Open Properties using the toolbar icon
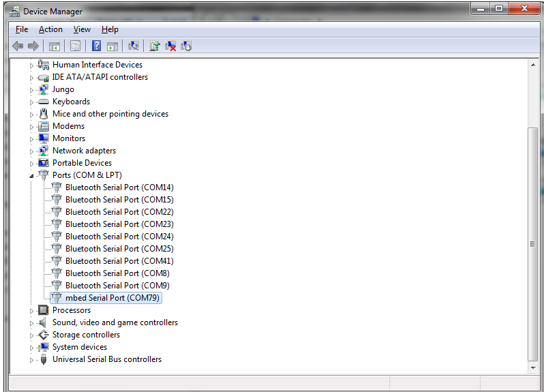This screenshot has width=544, height=392. point(75,46)
